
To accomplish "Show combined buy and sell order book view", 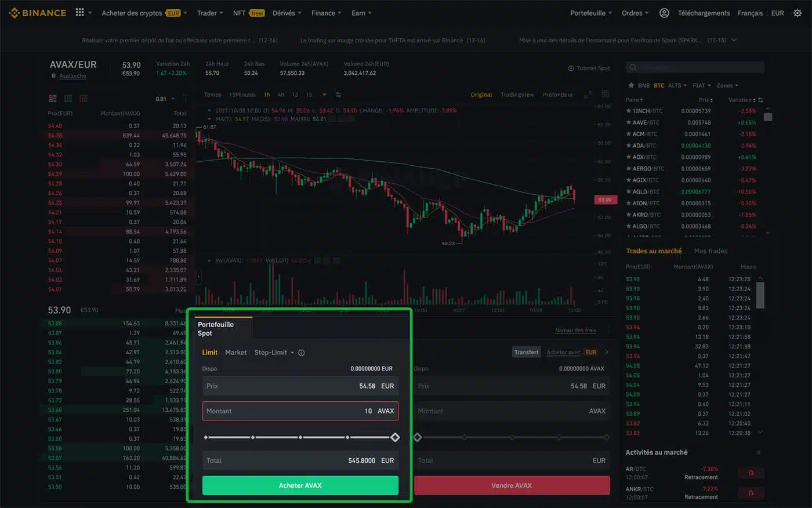I will (53, 99).
